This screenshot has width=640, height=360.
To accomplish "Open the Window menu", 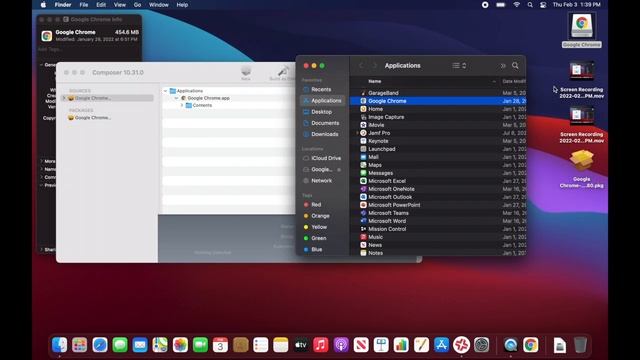I will pos(158,5).
